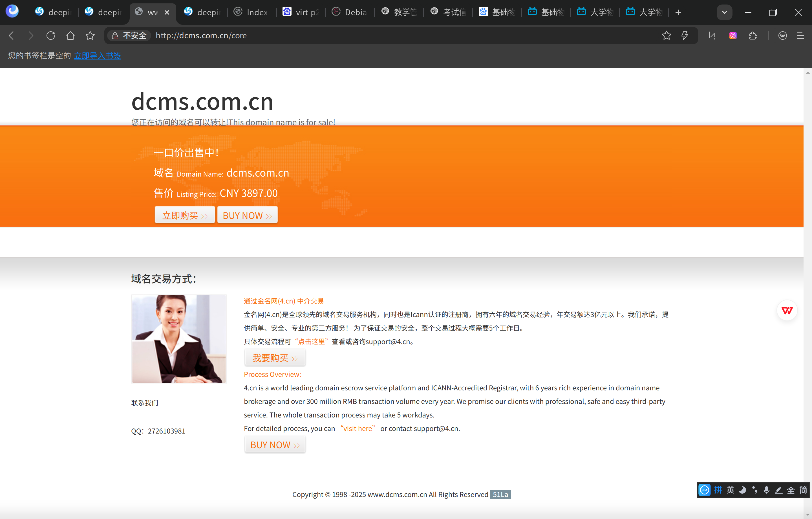Viewport: 812px width, 519px height.
Task: Reload the current page
Action: click(50, 36)
